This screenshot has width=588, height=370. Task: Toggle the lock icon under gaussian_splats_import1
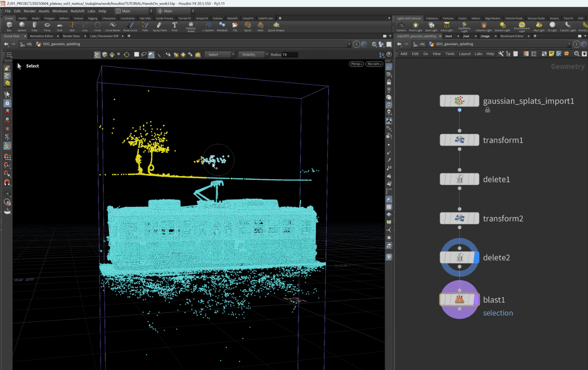[487, 110]
